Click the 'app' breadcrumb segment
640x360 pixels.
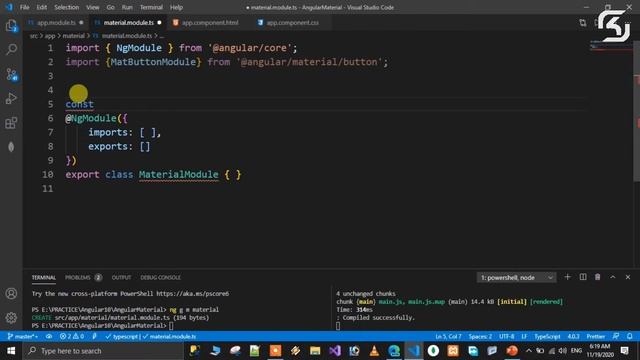50,36
